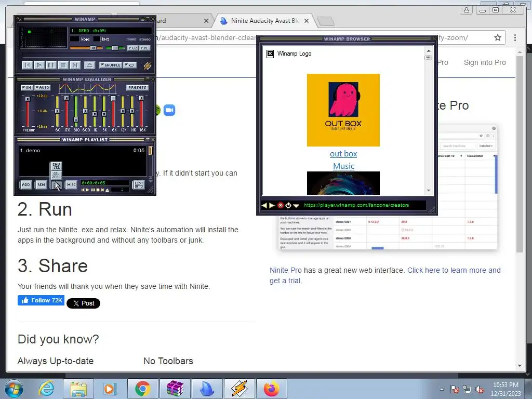Open Chrome three-dot menu
Screen dimensions: 532x399
coord(515,37)
